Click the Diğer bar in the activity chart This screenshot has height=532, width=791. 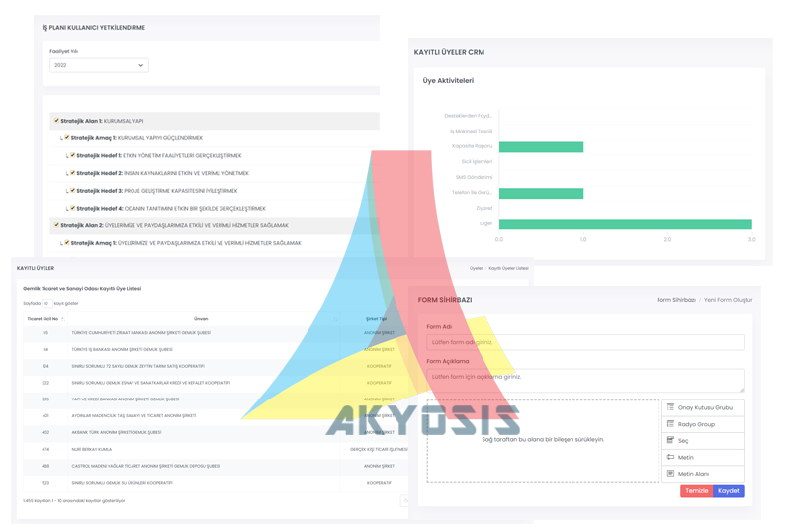tap(625, 224)
